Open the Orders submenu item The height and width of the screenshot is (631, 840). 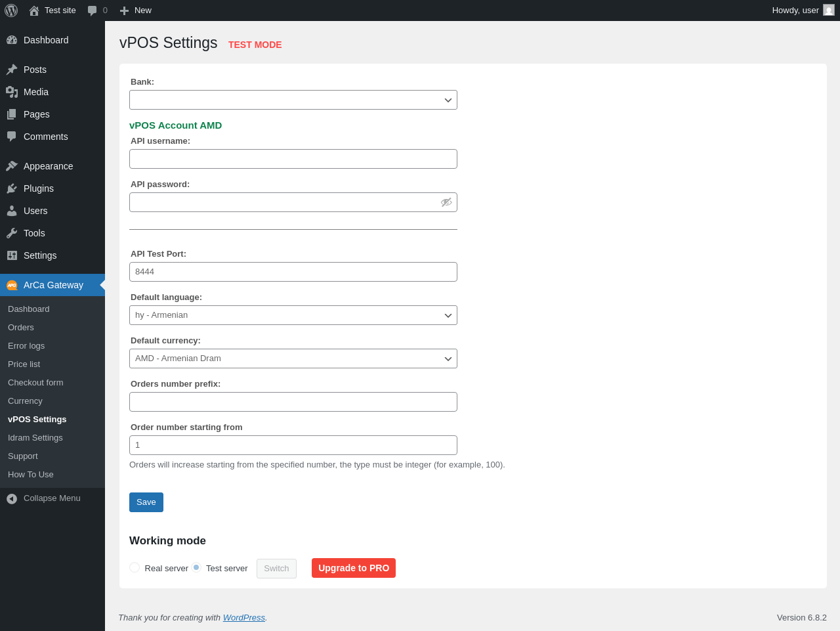click(x=21, y=328)
